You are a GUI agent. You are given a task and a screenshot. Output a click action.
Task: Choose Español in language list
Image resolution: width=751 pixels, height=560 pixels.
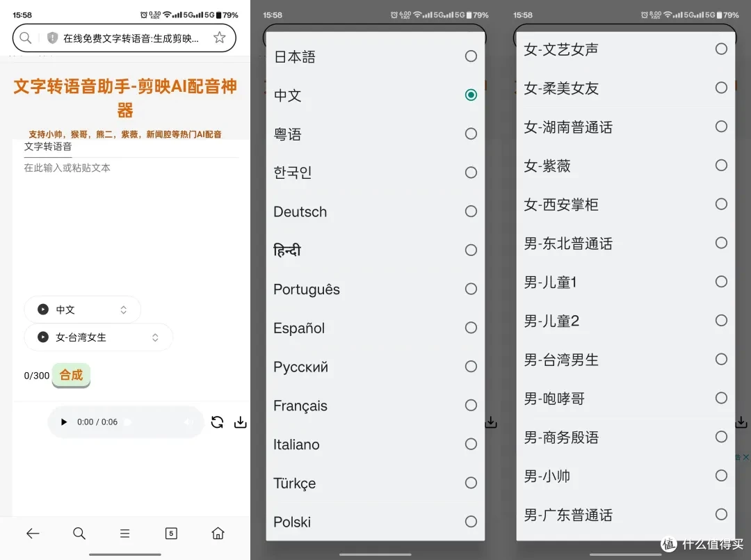tap(375, 328)
